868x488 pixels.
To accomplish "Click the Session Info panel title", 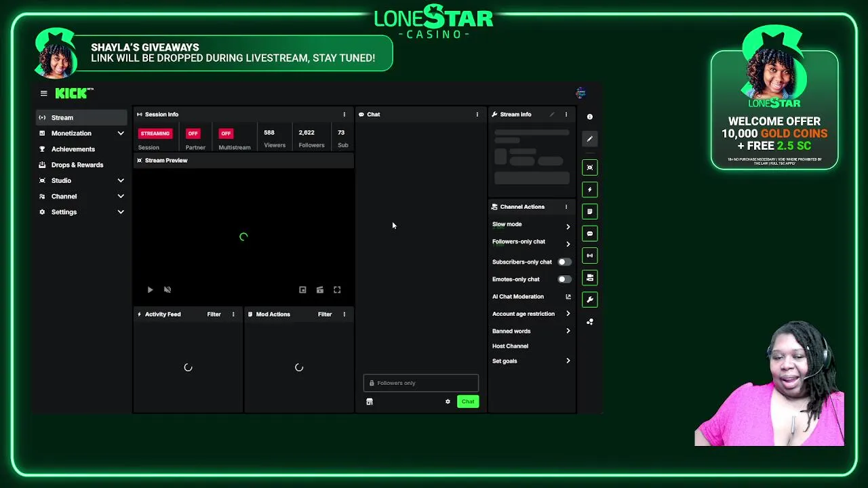I will [x=161, y=115].
